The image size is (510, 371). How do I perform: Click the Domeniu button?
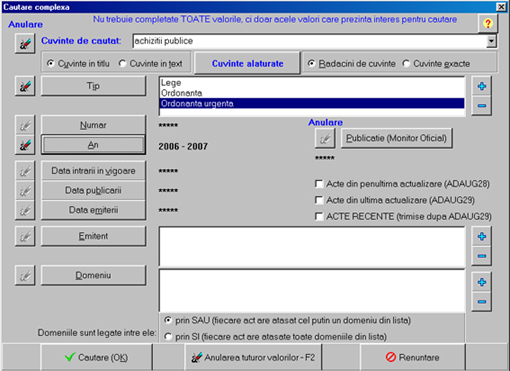[93, 275]
